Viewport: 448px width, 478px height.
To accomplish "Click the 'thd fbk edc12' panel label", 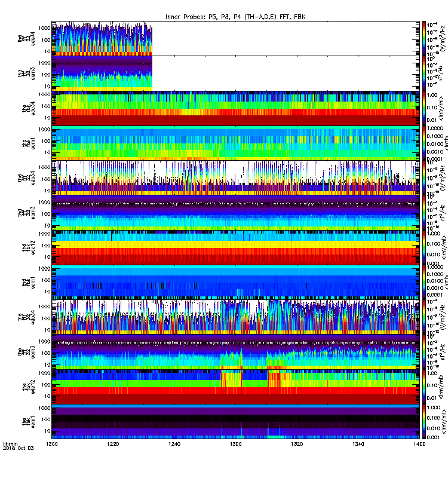I will point(28,248).
